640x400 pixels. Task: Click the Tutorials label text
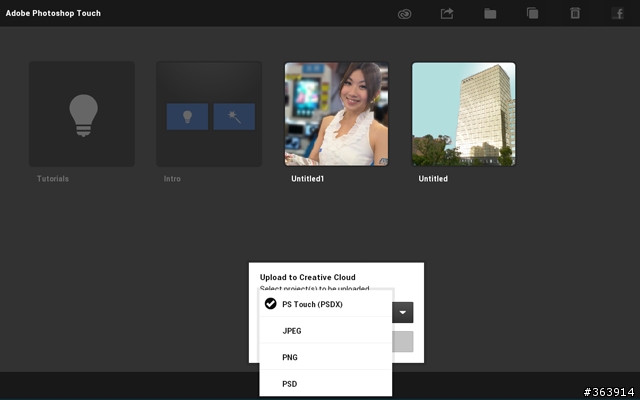tap(53, 179)
